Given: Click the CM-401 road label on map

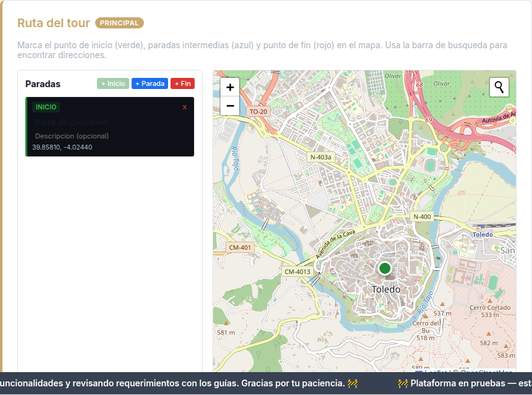Looking at the screenshot, I should [x=240, y=248].
